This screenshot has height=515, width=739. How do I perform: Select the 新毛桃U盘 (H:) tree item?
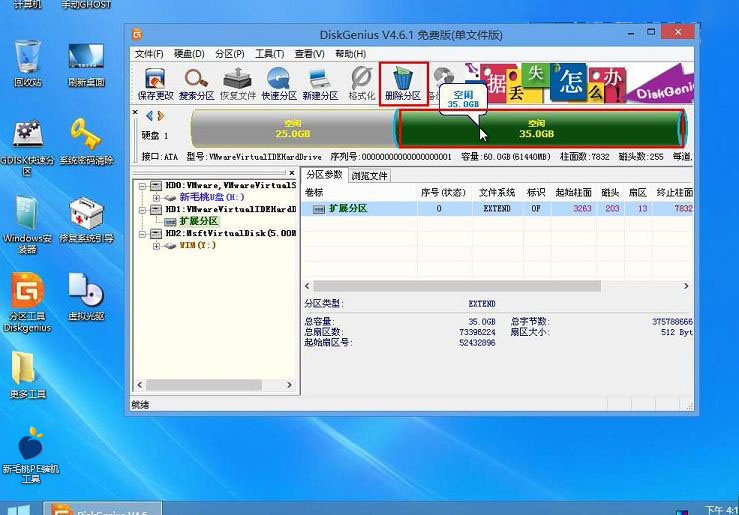tap(212, 197)
